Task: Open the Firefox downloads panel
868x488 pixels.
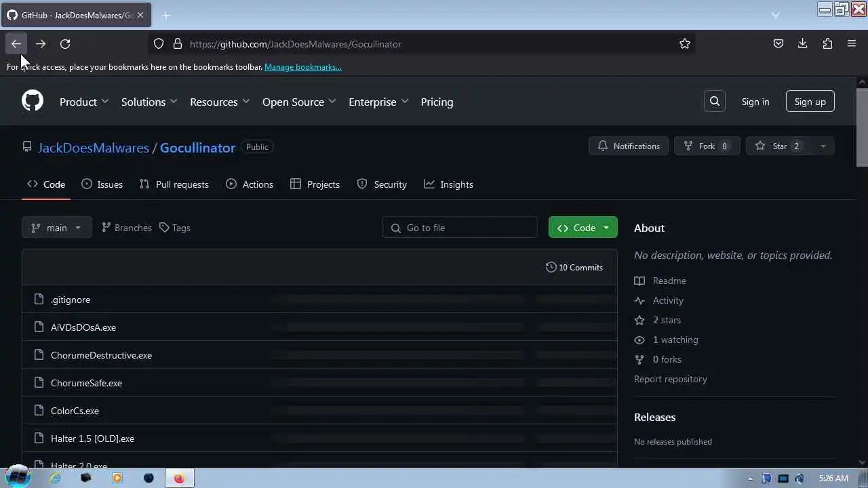Action: click(x=803, y=44)
